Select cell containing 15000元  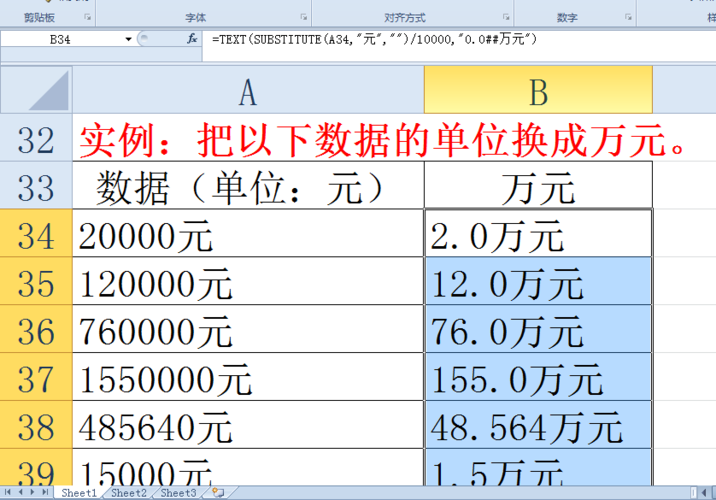coord(248,467)
